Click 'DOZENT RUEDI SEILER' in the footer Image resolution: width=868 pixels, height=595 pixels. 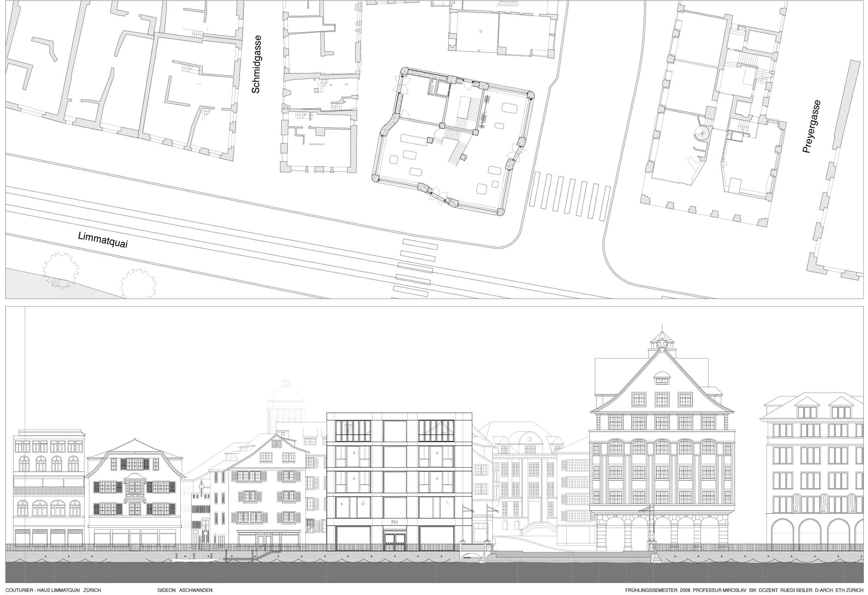click(786, 590)
